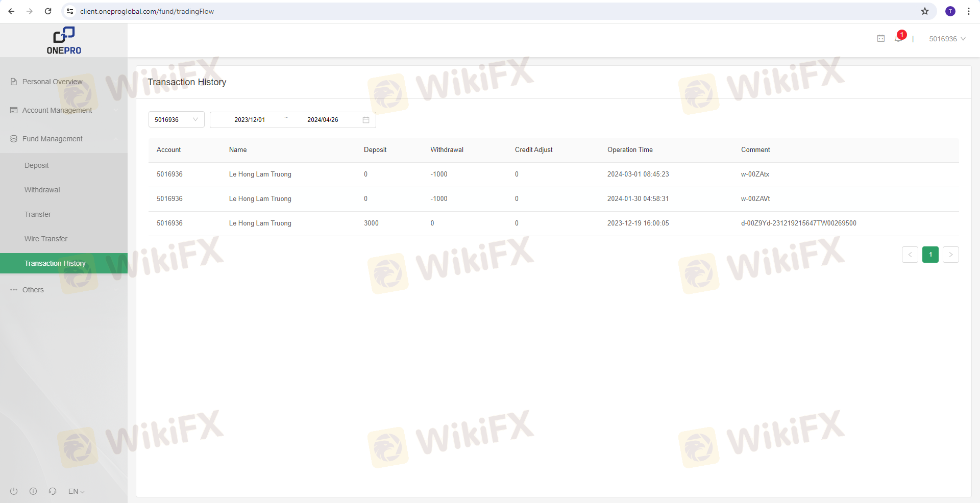Click the comment w-00ZAtx

click(755, 174)
